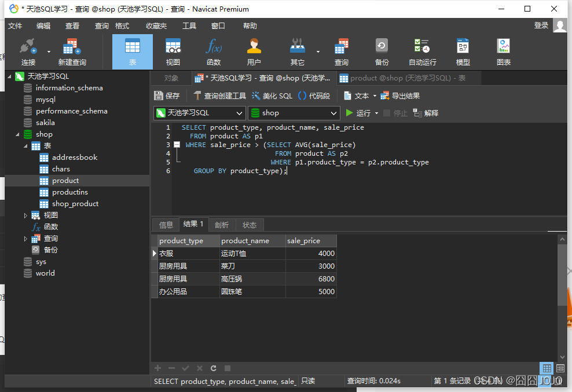Open the 工具 tools menu

(189, 26)
